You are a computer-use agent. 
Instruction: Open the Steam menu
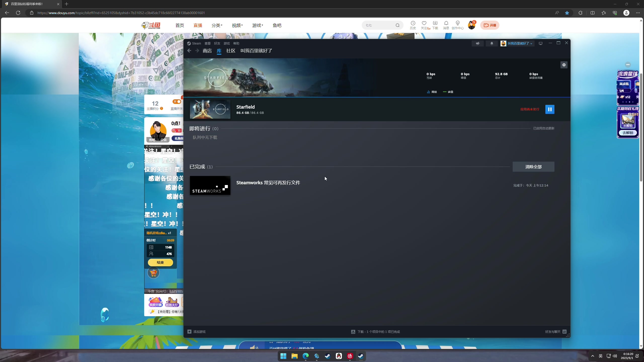tap(194, 43)
